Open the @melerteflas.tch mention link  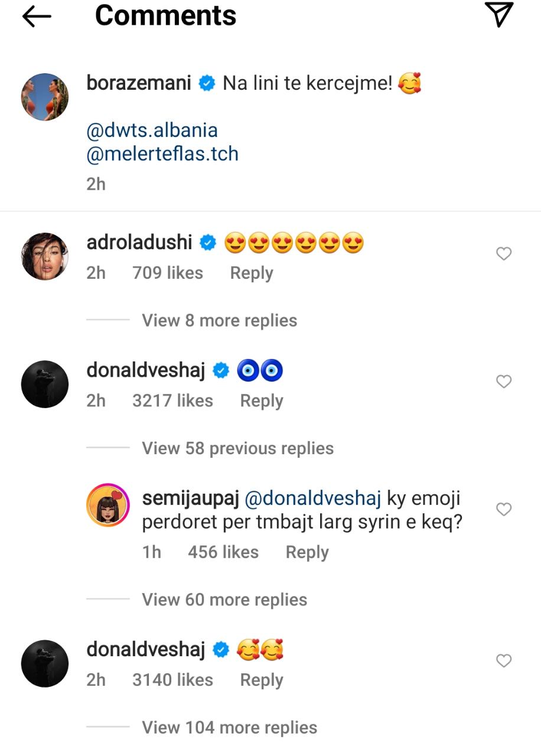tap(162, 154)
